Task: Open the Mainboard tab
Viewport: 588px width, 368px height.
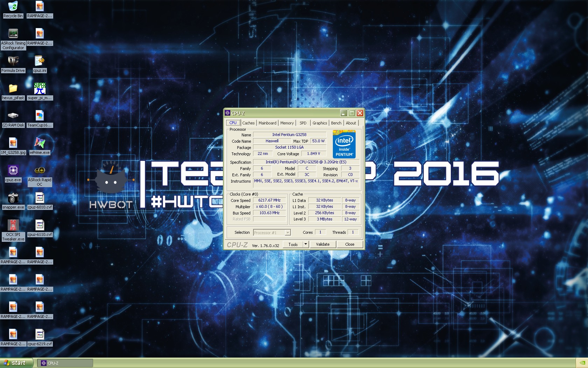Action: coord(267,123)
